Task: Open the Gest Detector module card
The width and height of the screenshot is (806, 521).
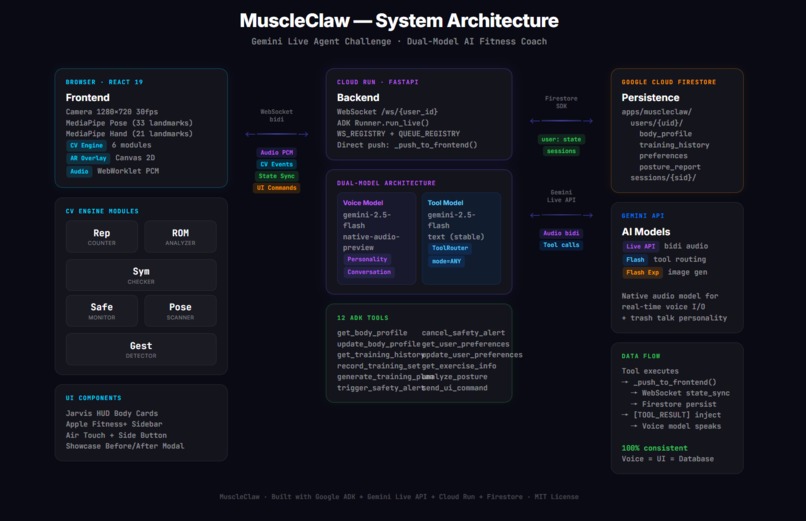Action: [x=141, y=349]
